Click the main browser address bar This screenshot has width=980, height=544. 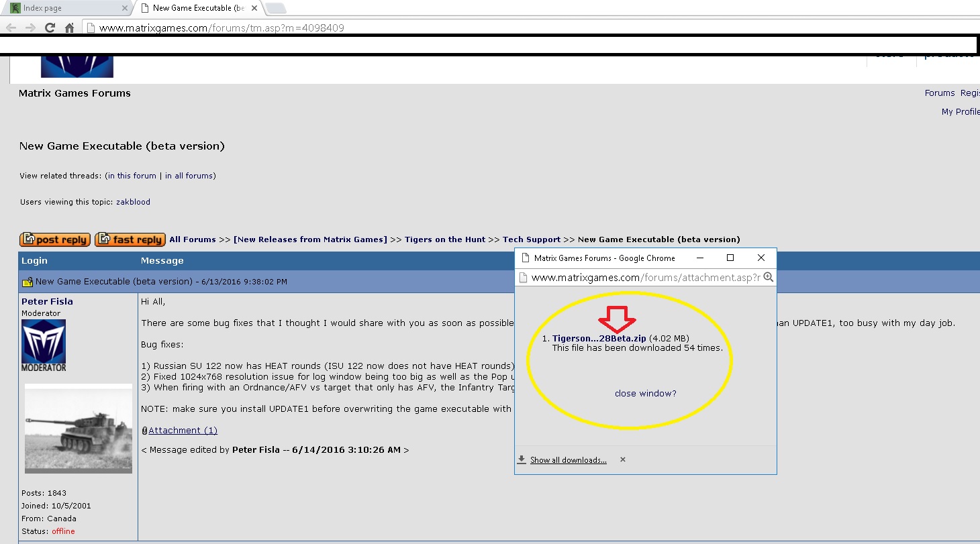pos(530,28)
